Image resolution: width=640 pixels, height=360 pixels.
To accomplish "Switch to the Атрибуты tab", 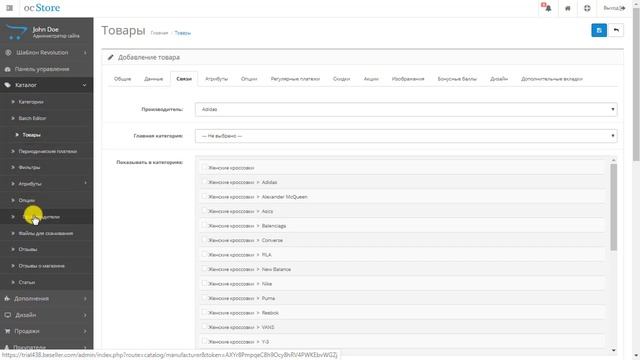I will 216,79.
